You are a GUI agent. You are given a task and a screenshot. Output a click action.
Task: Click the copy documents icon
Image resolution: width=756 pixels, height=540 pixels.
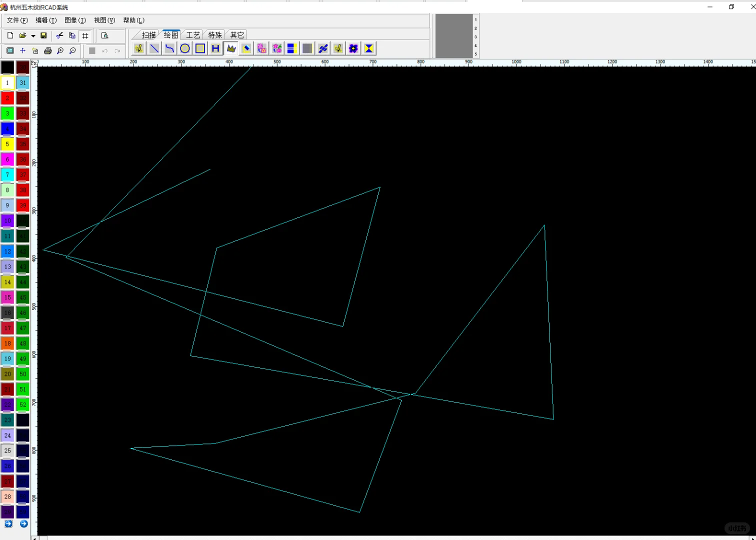[72, 35]
